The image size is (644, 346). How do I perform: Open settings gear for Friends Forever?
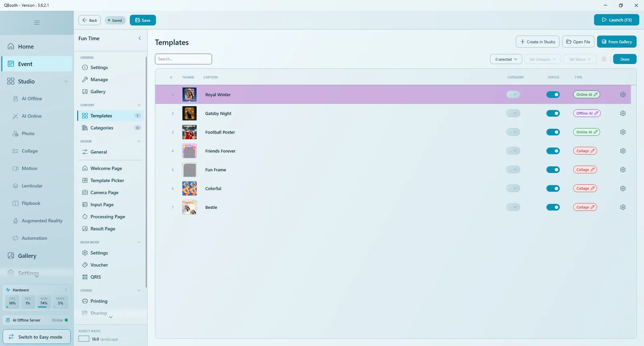pos(623,151)
